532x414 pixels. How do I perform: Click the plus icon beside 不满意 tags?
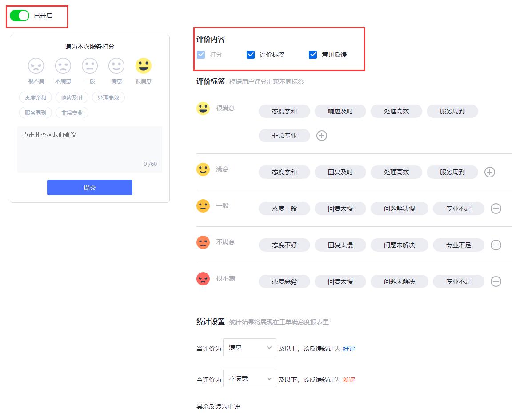pos(496,245)
